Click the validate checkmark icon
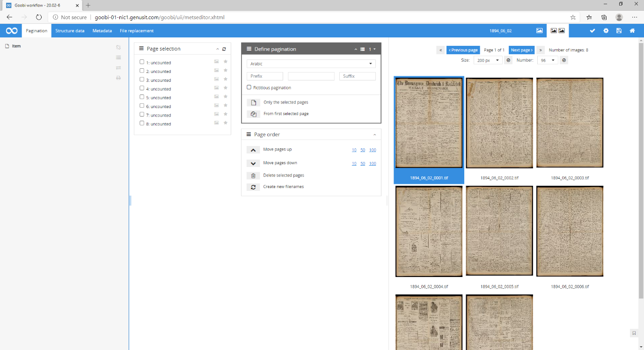This screenshot has height=350, width=644. 593,31
